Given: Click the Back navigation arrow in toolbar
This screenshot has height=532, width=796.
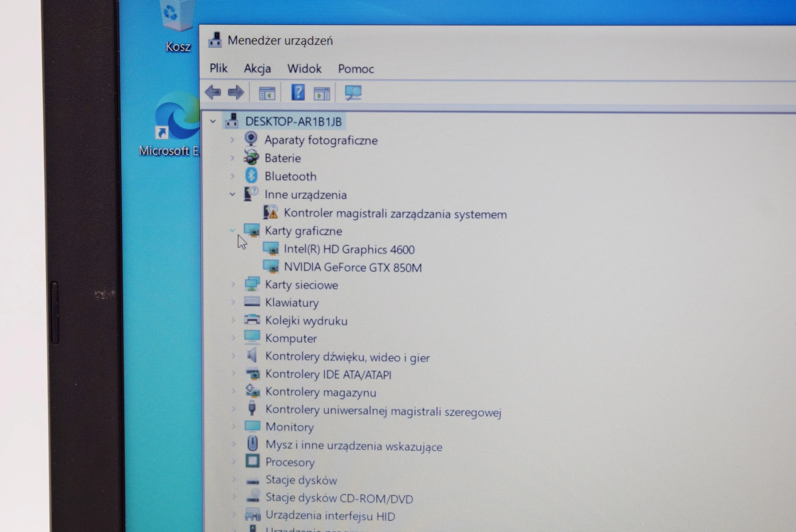Looking at the screenshot, I should (214, 92).
